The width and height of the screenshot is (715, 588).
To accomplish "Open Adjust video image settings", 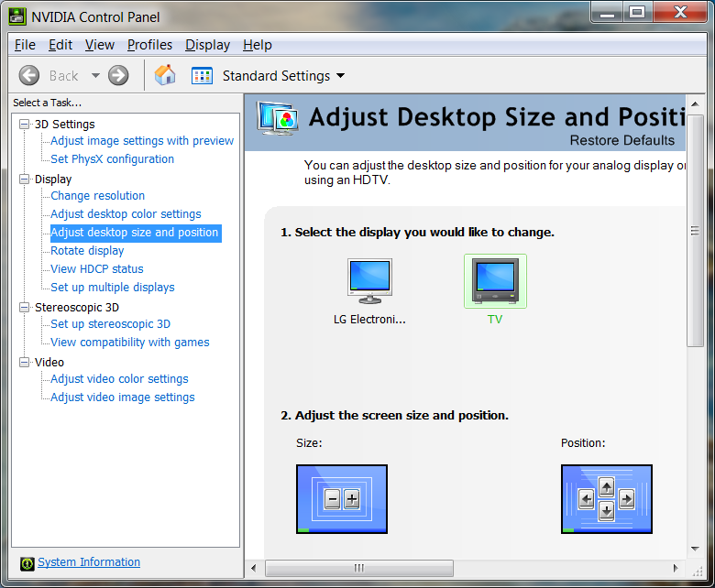I will click(x=123, y=397).
